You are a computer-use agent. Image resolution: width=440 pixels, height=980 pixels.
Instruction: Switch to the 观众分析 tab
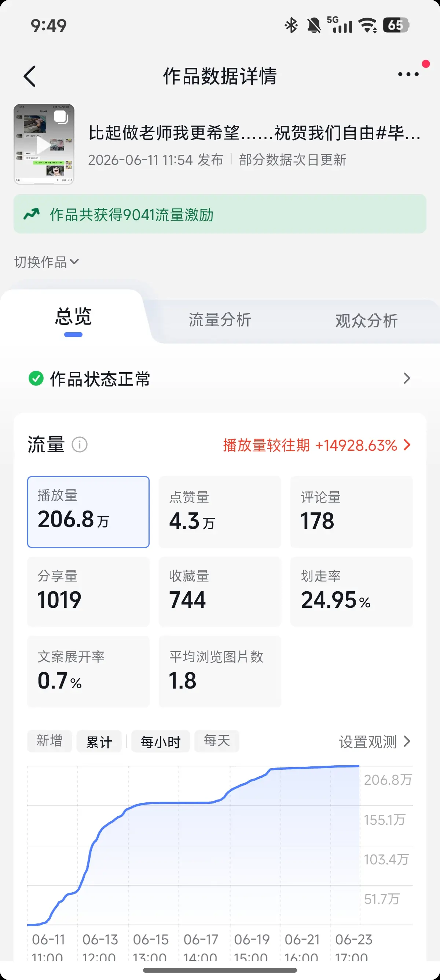(x=366, y=321)
